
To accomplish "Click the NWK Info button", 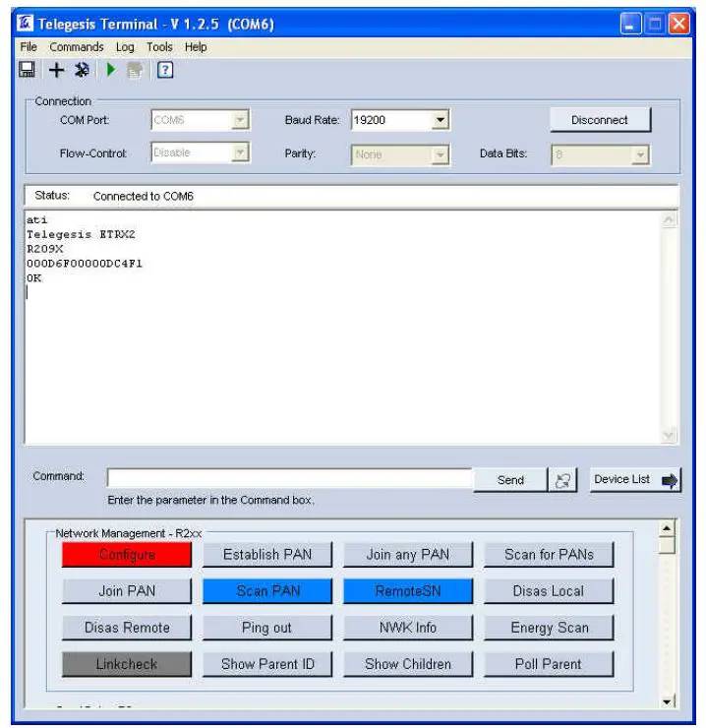I will tap(408, 628).
